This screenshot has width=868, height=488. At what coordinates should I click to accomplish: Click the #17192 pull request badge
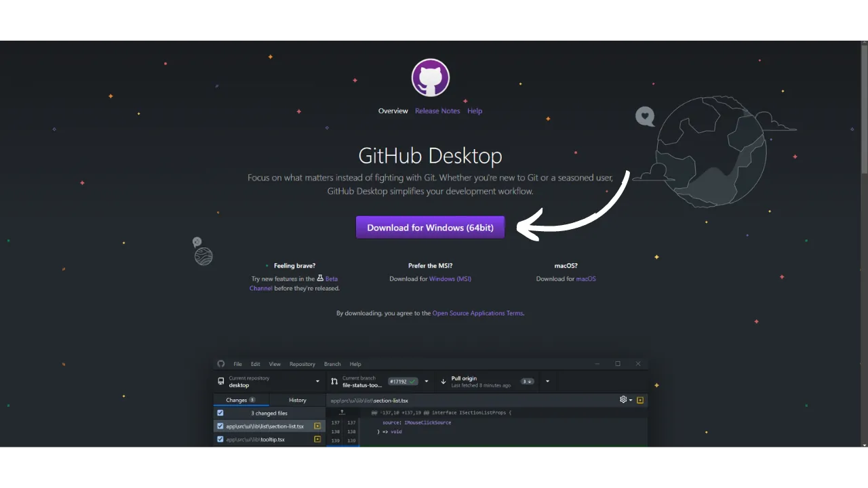pyautogui.click(x=403, y=382)
